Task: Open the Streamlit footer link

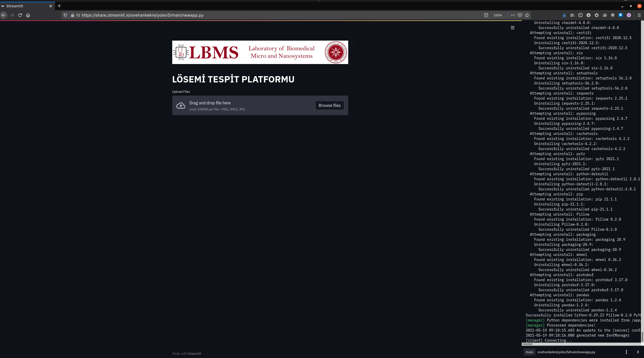Action: [194, 353]
